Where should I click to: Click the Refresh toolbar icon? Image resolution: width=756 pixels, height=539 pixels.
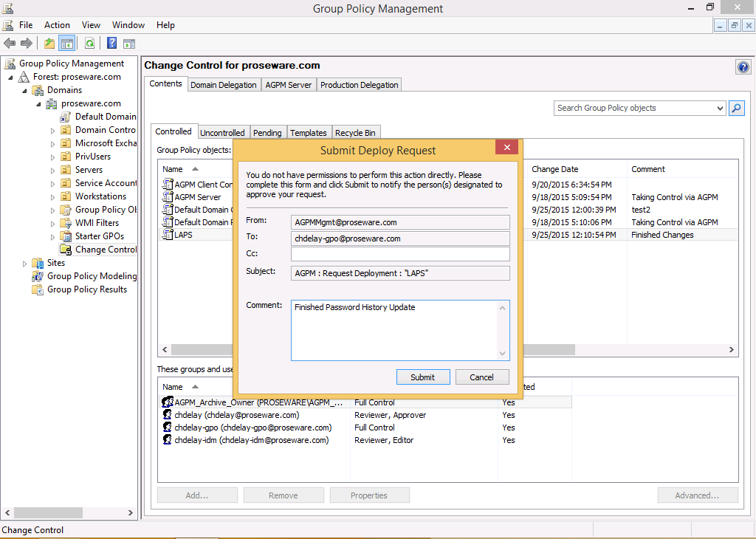[89, 44]
